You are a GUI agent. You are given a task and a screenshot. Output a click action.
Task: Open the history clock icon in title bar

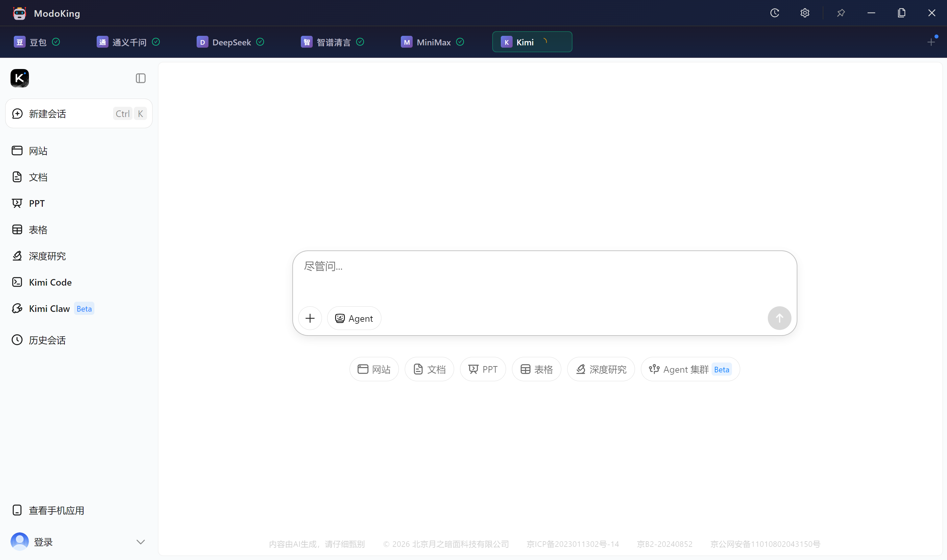[x=774, y=13]
